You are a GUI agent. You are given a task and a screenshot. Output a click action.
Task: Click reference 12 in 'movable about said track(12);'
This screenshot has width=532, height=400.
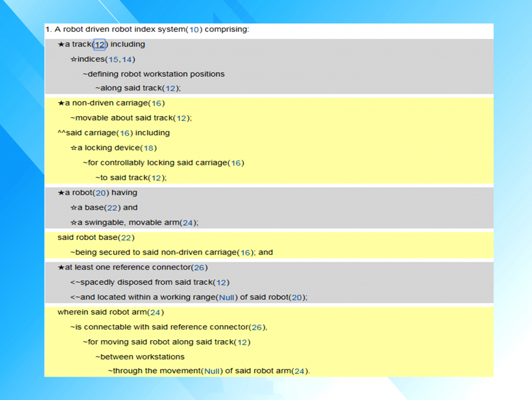click(x=181, y=118)
